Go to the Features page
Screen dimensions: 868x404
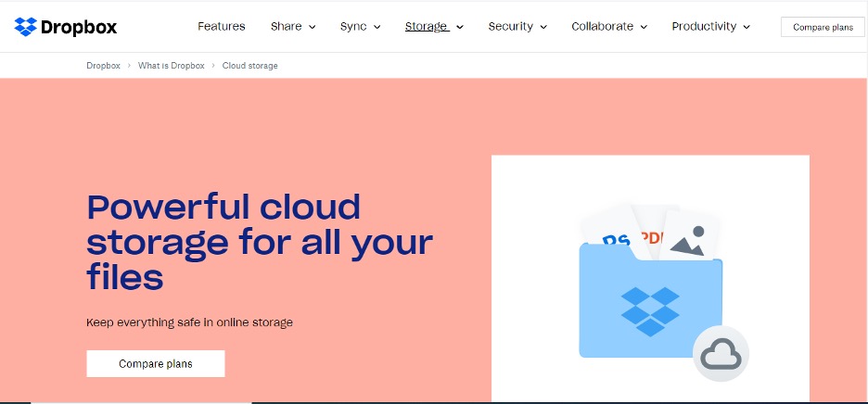(222, 27)
